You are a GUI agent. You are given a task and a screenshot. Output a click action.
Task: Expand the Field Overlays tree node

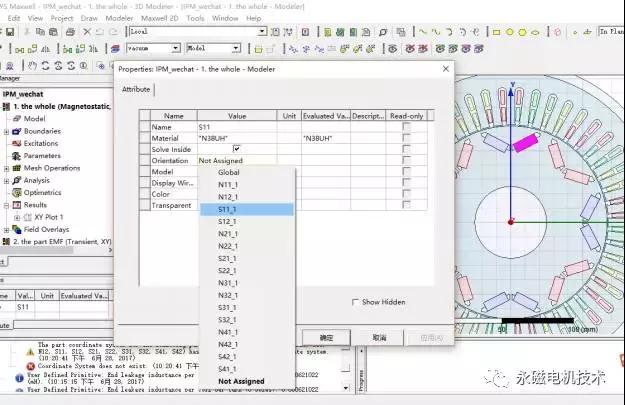coord(6,230)
